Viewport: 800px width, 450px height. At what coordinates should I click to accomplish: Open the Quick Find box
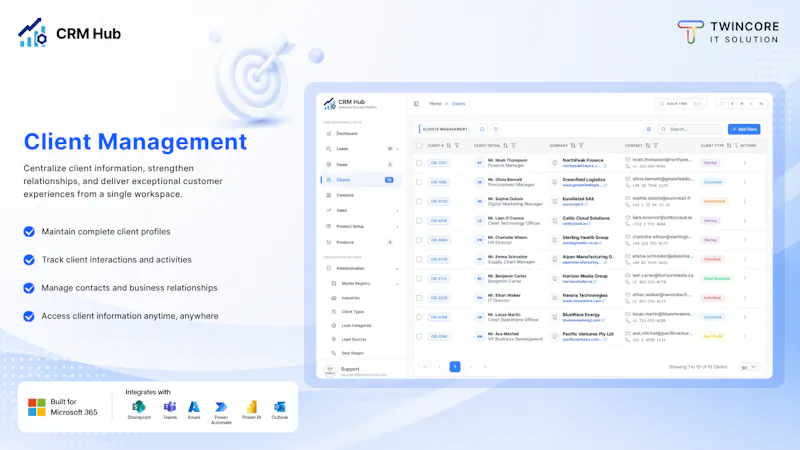(x=681, y=104)
